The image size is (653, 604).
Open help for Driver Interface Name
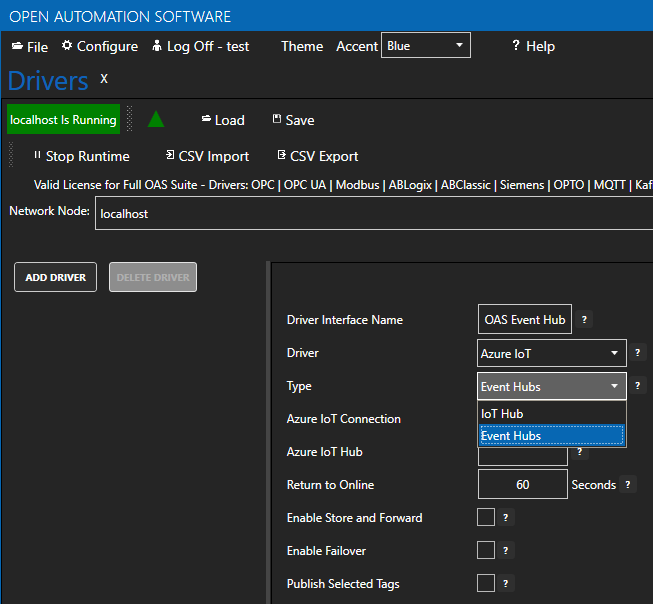[x=585, y=320]
